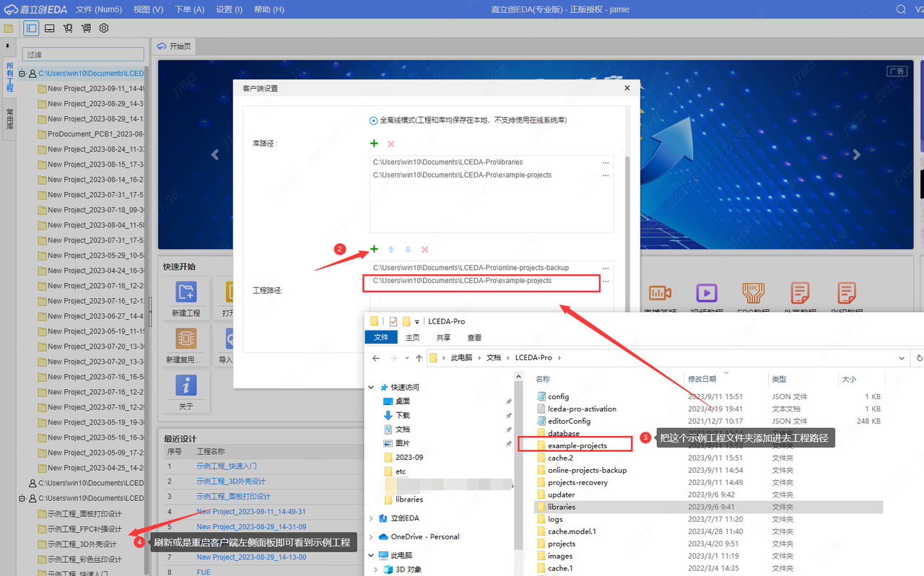Open recent design New Project_2023-09-11_14-49-31
This screenshot has height=576, width=924.
251,512
